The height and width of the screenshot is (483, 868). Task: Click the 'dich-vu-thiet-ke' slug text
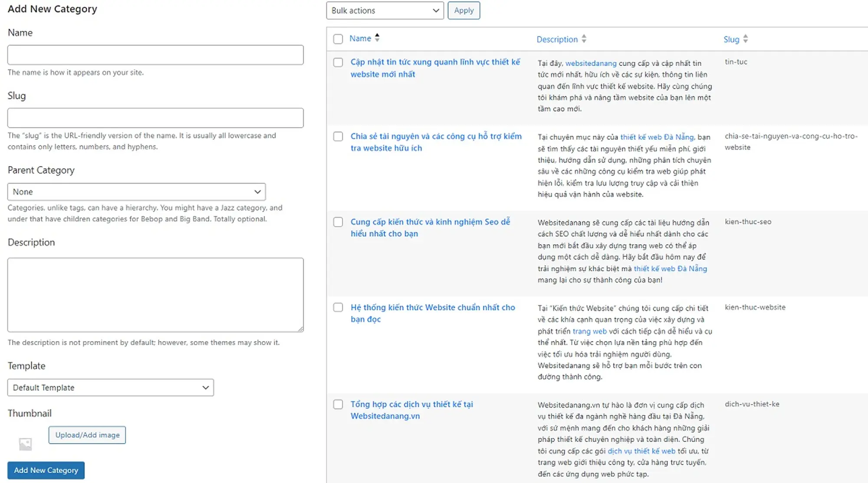(752, 404)
